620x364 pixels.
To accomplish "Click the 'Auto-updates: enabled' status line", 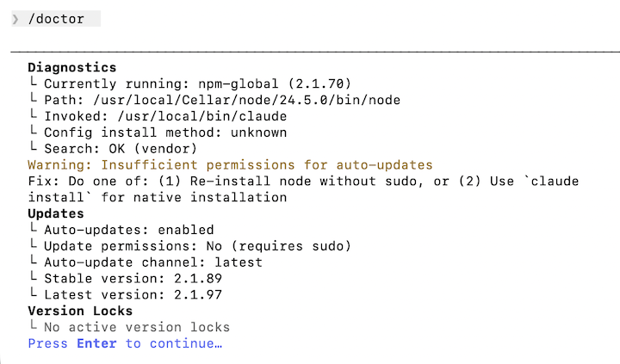I will click(x=129, y=230).
